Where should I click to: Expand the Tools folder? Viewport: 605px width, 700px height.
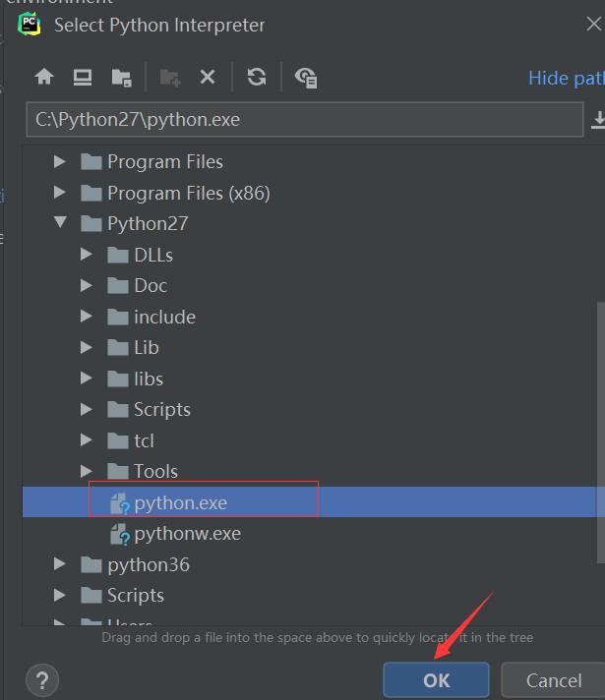87,471
